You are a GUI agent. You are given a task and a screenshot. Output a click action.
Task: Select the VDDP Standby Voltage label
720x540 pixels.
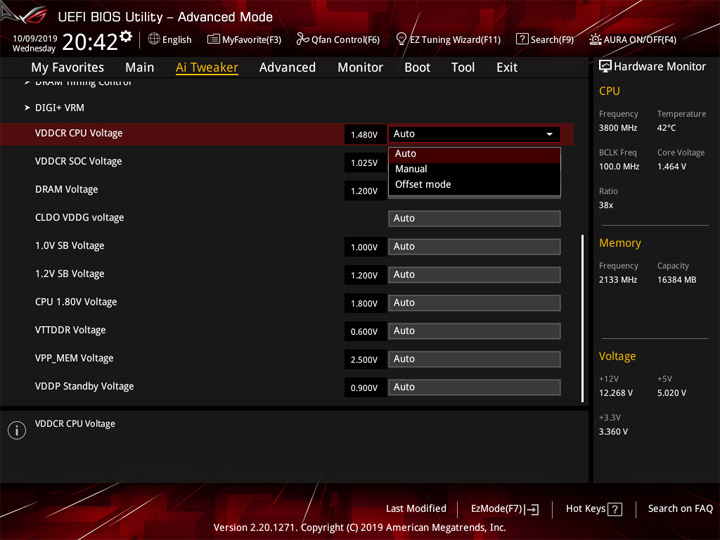point(84,386)
